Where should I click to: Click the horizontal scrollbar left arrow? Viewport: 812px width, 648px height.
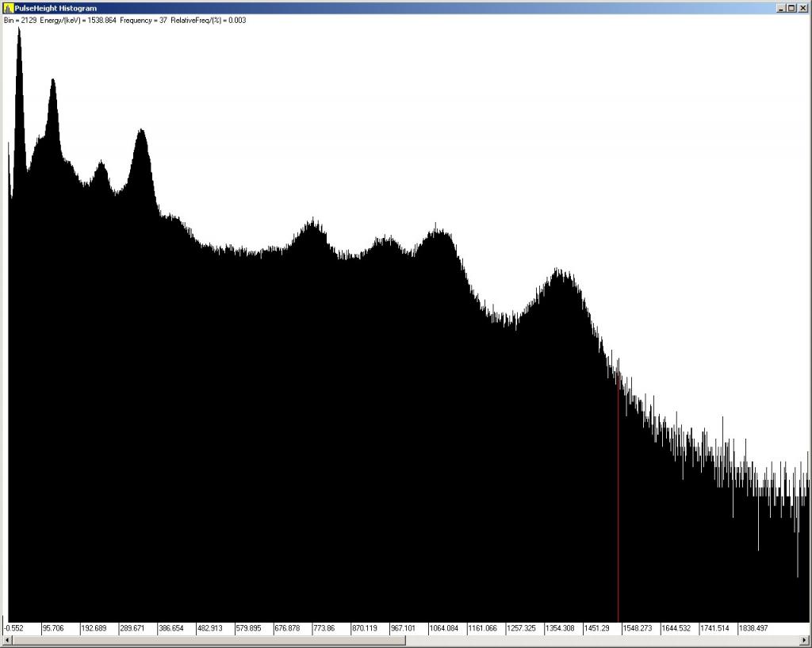pyautogui.click(x=7, y=641)
